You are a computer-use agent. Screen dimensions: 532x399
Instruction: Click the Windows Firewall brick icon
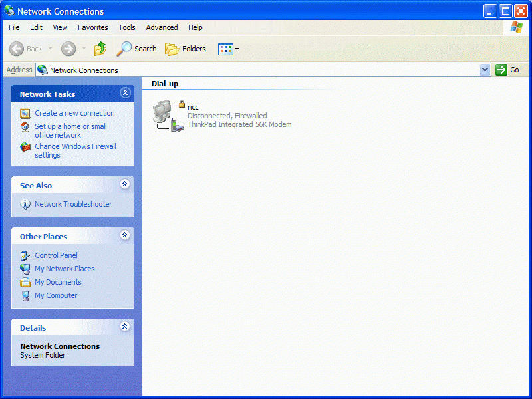click(x=25, y=147)
